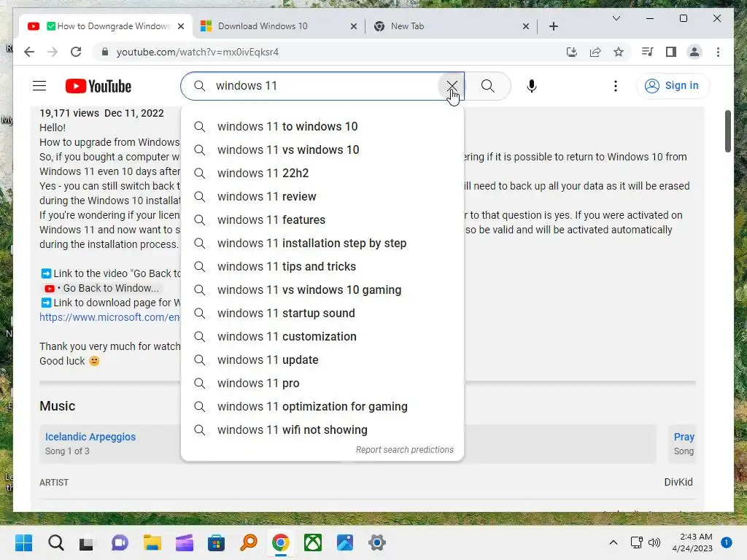Select windows 11 wifi not showing
This screenshot has width=747, height=560.
pos(322,430)
